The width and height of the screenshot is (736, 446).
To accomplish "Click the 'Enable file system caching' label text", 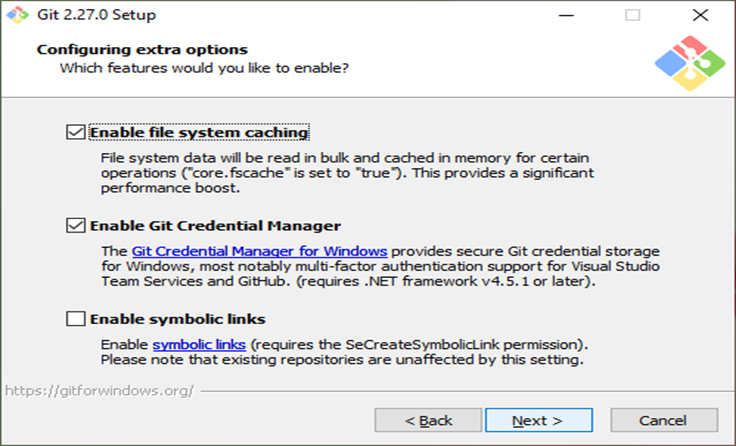I will pyautogui.click(x=199, y=132).
